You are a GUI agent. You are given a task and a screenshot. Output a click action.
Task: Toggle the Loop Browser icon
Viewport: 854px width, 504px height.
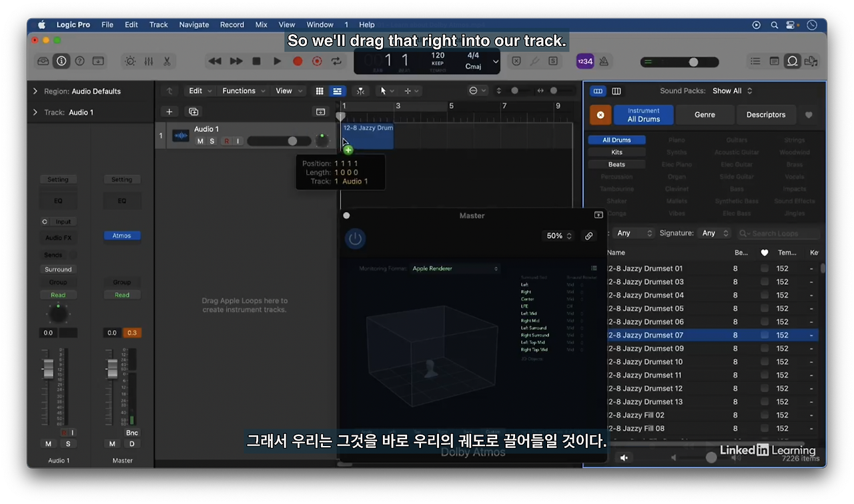(x=792, y=61)
